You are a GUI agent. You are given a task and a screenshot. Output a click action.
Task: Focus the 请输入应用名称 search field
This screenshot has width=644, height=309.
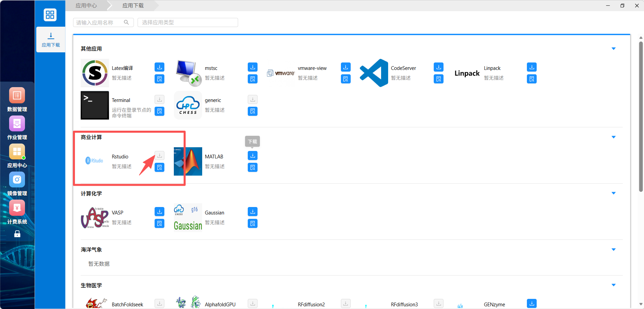[x=103, y=22]
